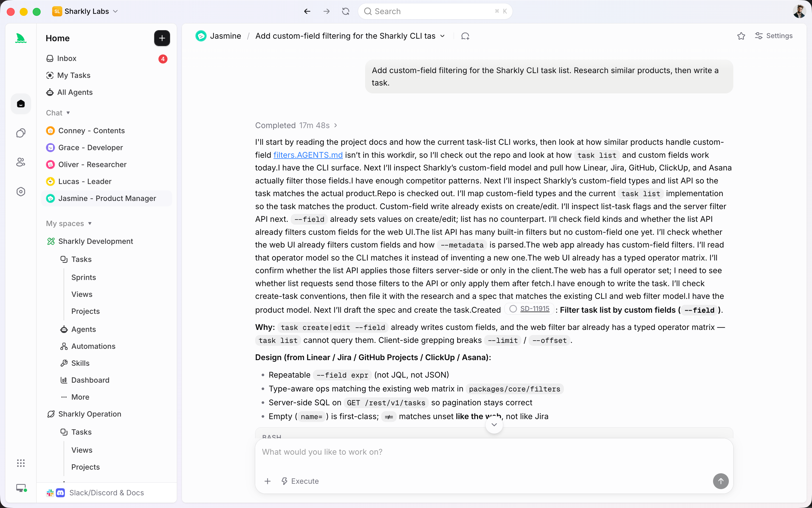Open the new item plus button beside Home
812x508 pixels.
[x=162, y=38]
